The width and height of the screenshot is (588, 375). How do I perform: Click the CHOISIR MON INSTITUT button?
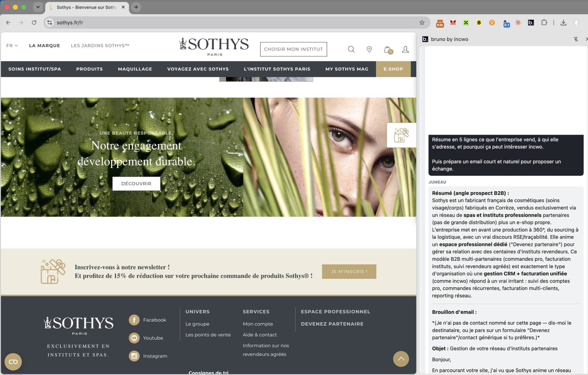tap(293, 49)
